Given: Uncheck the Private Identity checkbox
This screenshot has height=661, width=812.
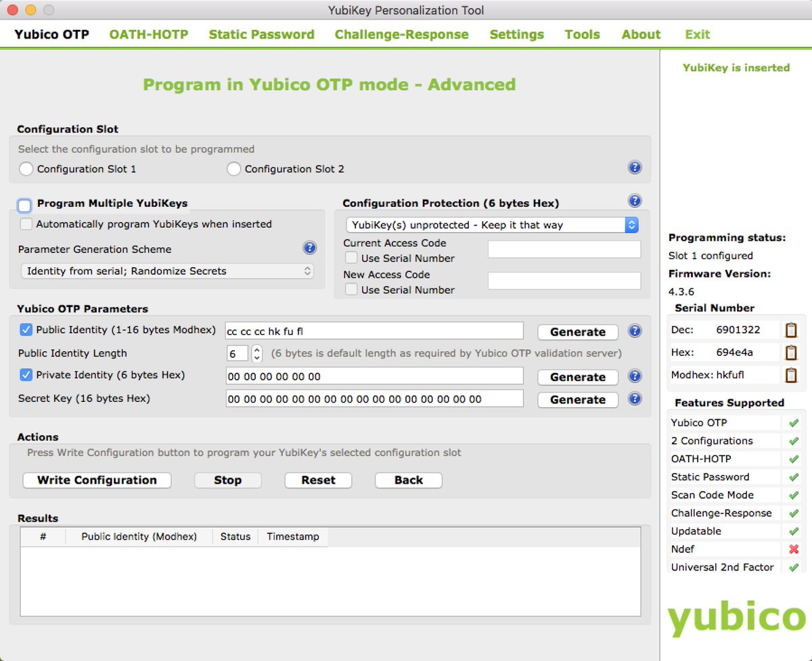Looking at the screenshot, I should point(26,375).
